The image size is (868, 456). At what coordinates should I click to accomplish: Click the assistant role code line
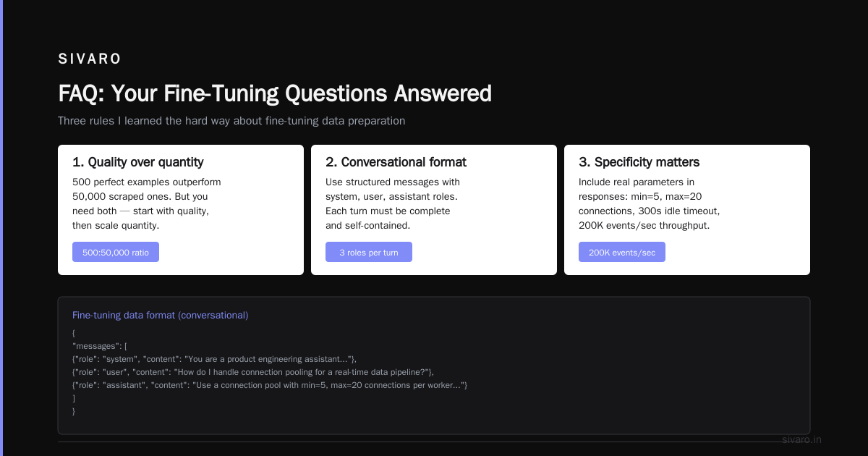click(x=270, y=385)
